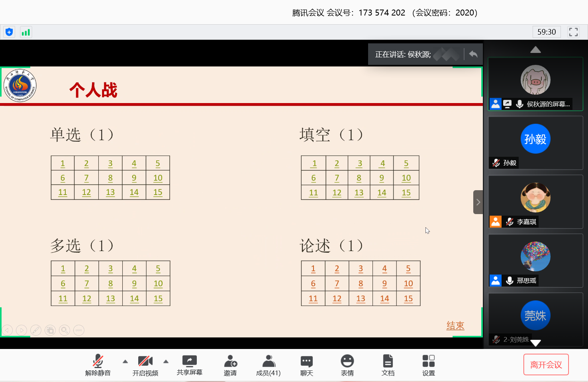Expand video options arrow beside camera
The height and width of the screenshot is (382, 588).
click(166, 361)
